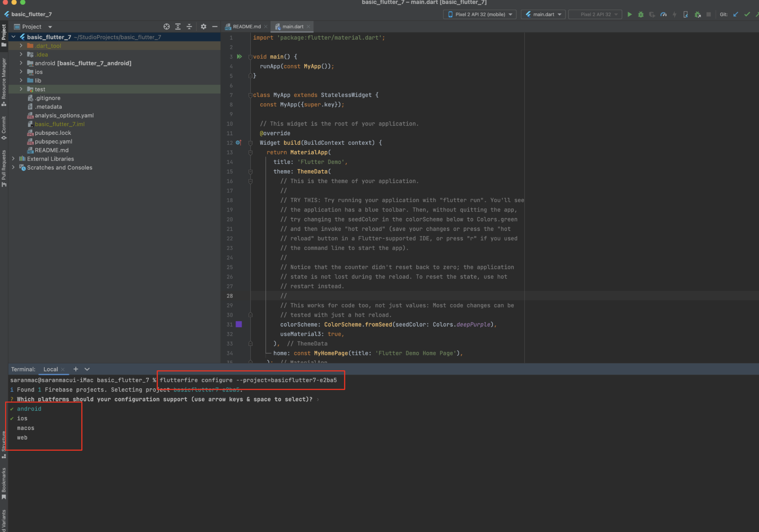759x532 pixels.
Task: Expand the lib folder in project tree
Action: point(21,80)
